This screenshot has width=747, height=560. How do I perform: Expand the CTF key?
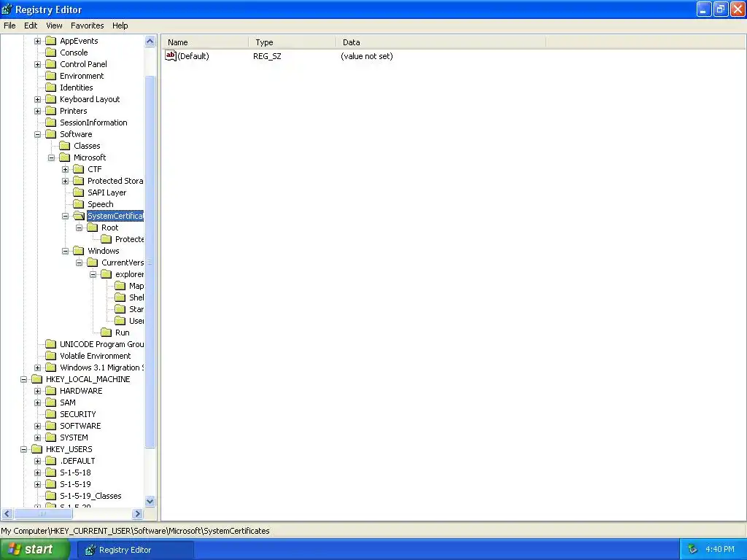point(65,169)
